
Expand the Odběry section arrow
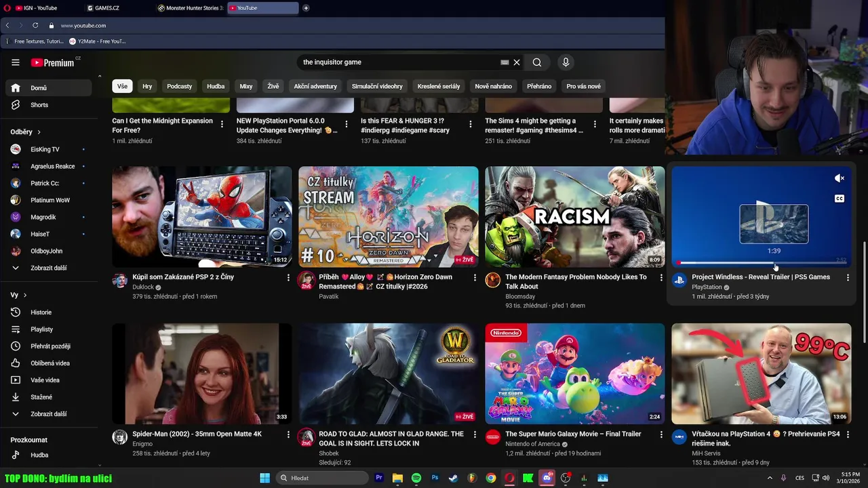coord(39,132)
